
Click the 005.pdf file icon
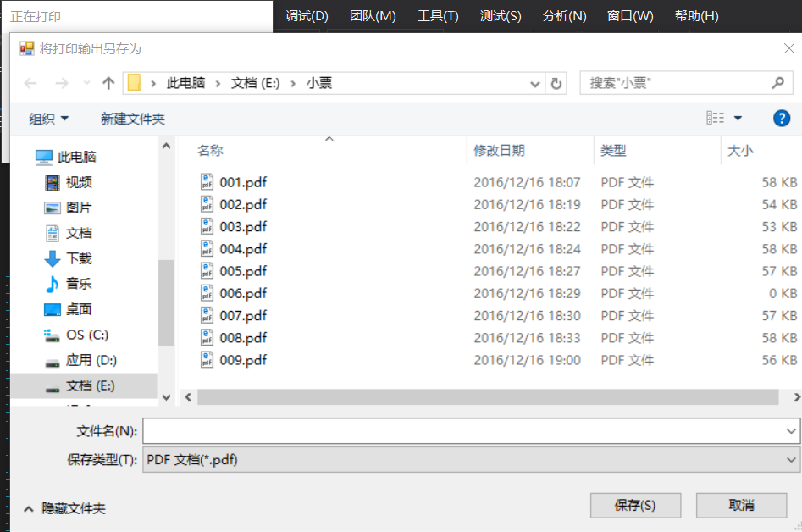click(x=207, y=270)
